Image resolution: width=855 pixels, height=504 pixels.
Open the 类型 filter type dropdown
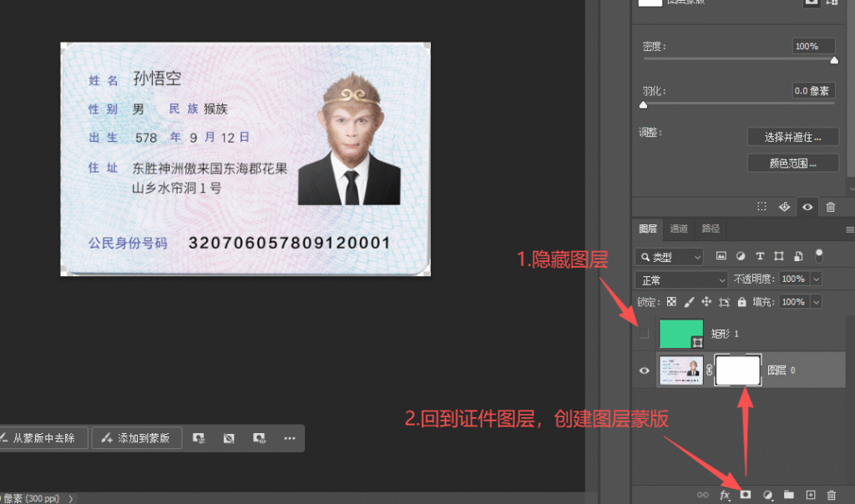tap(669, 257)
